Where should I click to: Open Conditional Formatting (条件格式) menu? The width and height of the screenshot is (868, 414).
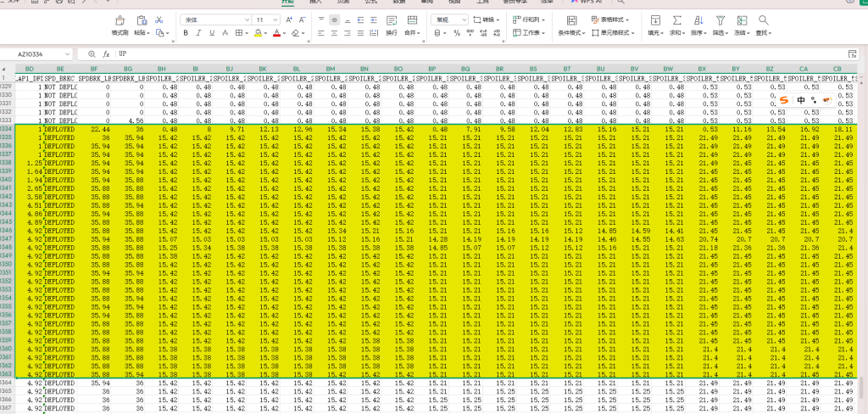click(x=572, y=25)
